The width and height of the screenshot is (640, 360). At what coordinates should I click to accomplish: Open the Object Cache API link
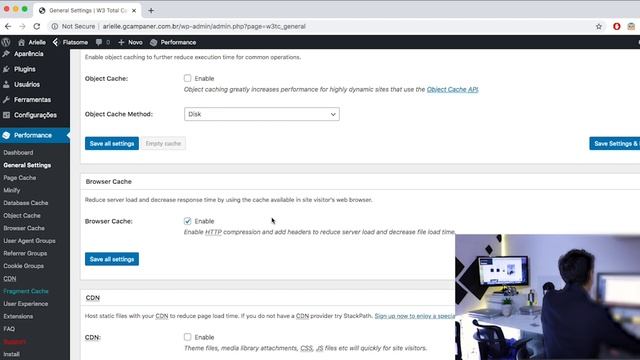[x=452, y=89]
